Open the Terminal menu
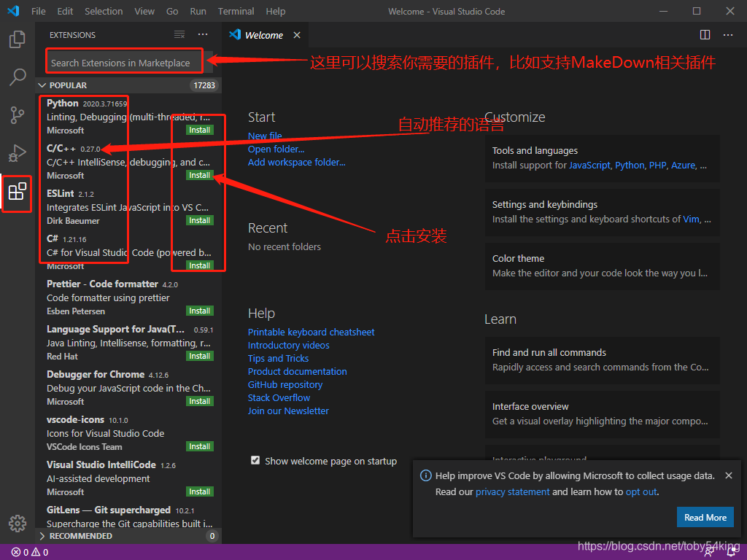Screen dimensions: 747x560 click(x=236, y=11)
